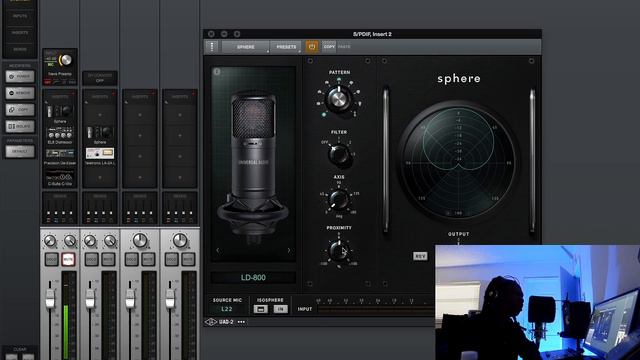Screen dimensions: 640x360
Task: Open plugin window three-dot options menu
Action: click(211, 47)
